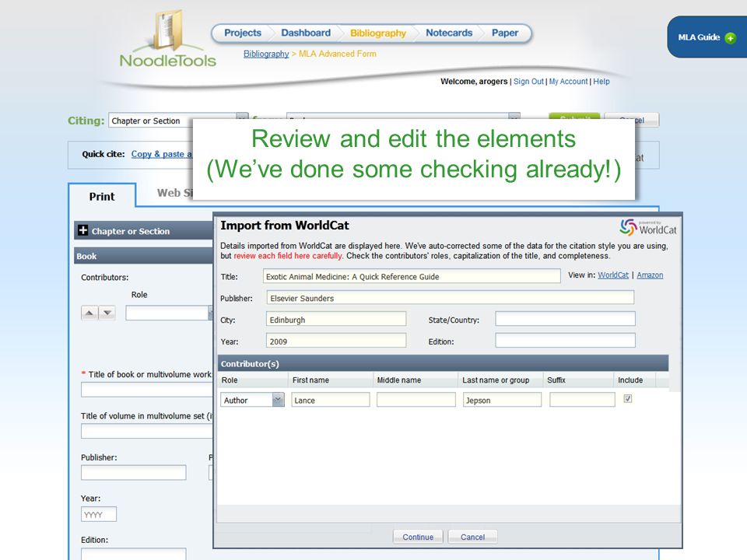Click the Sign Out link
This screenshot has width=747, height=560.
click(528, 82)
